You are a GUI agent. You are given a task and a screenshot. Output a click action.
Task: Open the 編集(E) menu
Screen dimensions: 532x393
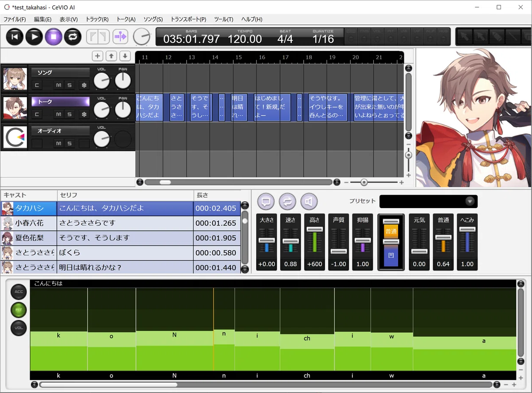coord(43,20)
